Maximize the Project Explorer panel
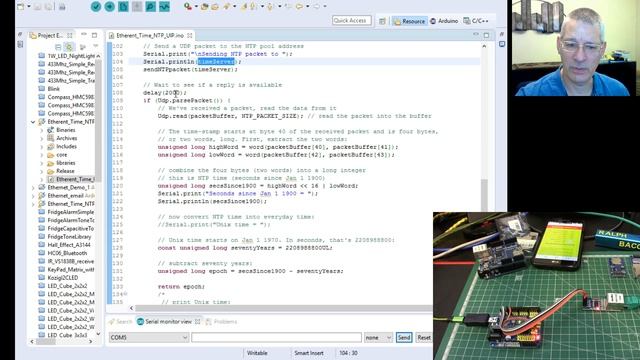Viewport: 640px width, 360px height. point(95,35)
